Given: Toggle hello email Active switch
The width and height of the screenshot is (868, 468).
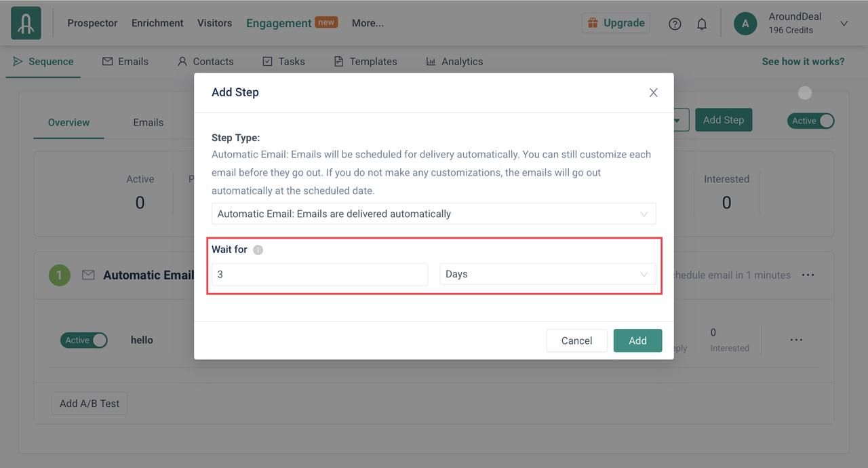Looking at the screenshot, I should [84, 340].
